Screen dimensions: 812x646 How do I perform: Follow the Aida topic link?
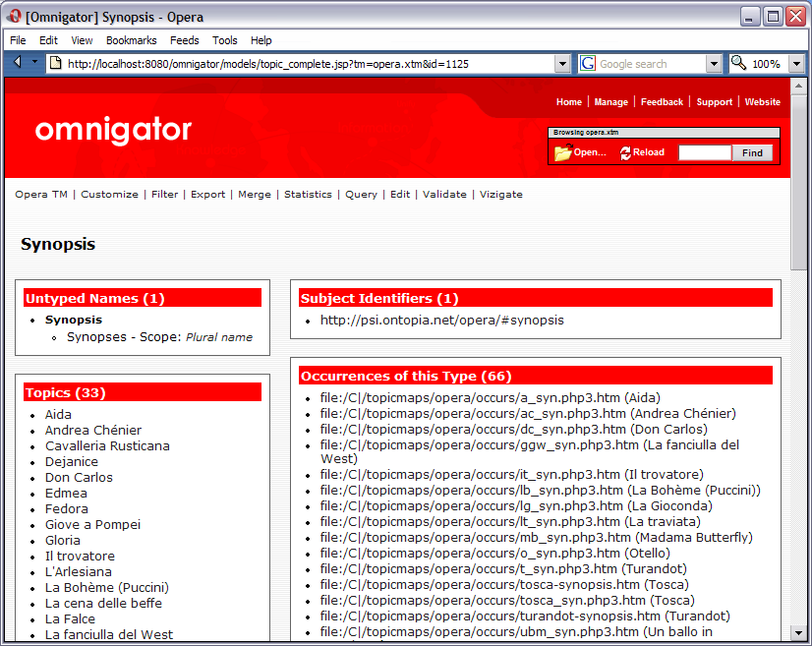pos(57,414)
